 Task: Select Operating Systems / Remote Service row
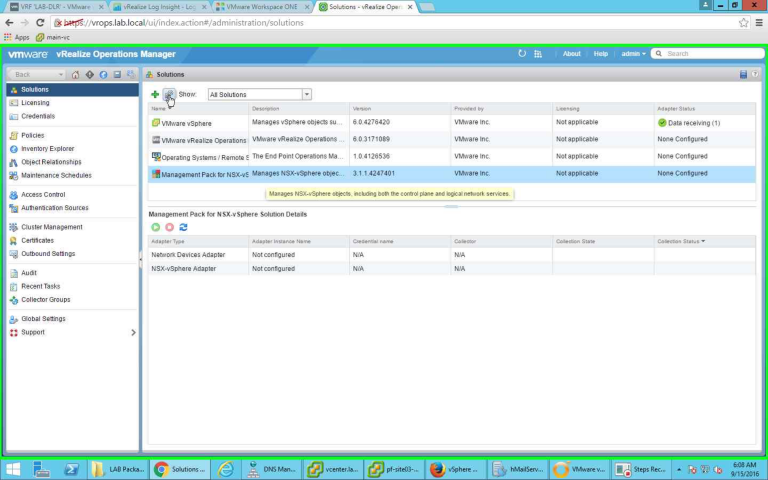(452, 157)
